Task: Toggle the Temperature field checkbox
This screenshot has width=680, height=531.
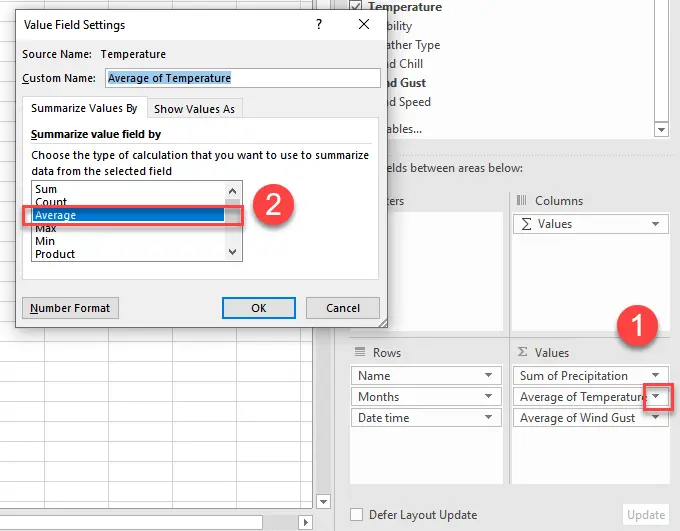Action: 358,7
